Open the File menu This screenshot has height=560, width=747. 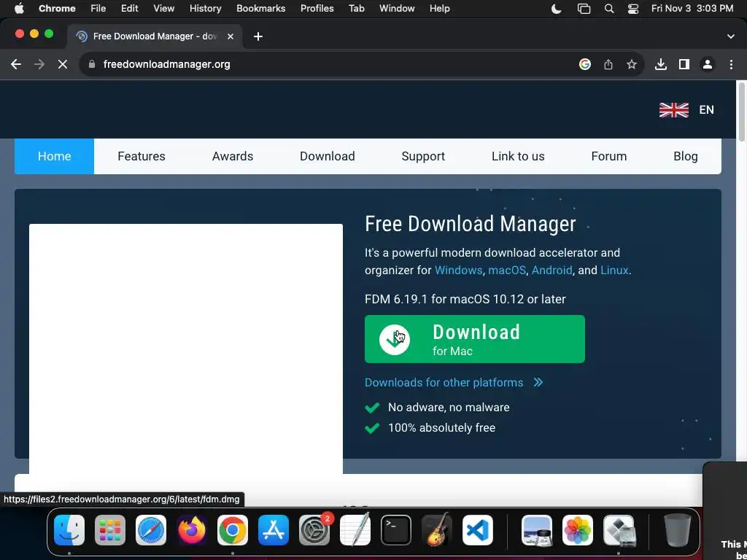coord(98,9)
